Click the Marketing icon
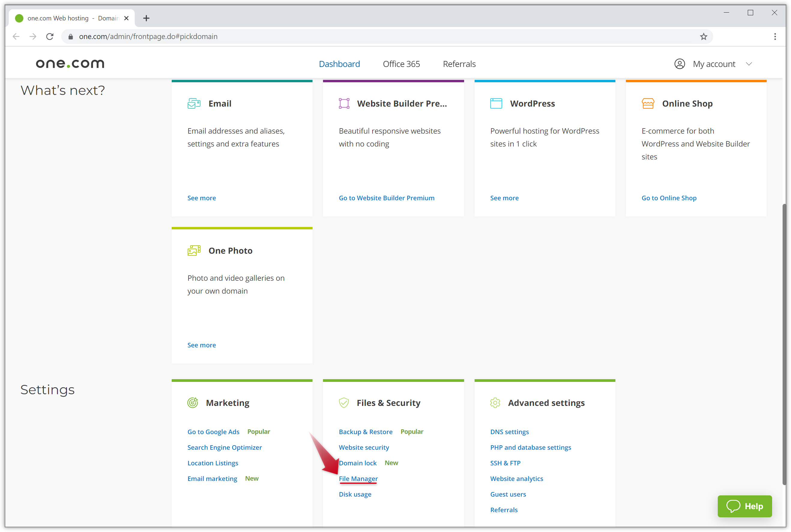Viewport: 791px width, 532px height. coord(193,403)
